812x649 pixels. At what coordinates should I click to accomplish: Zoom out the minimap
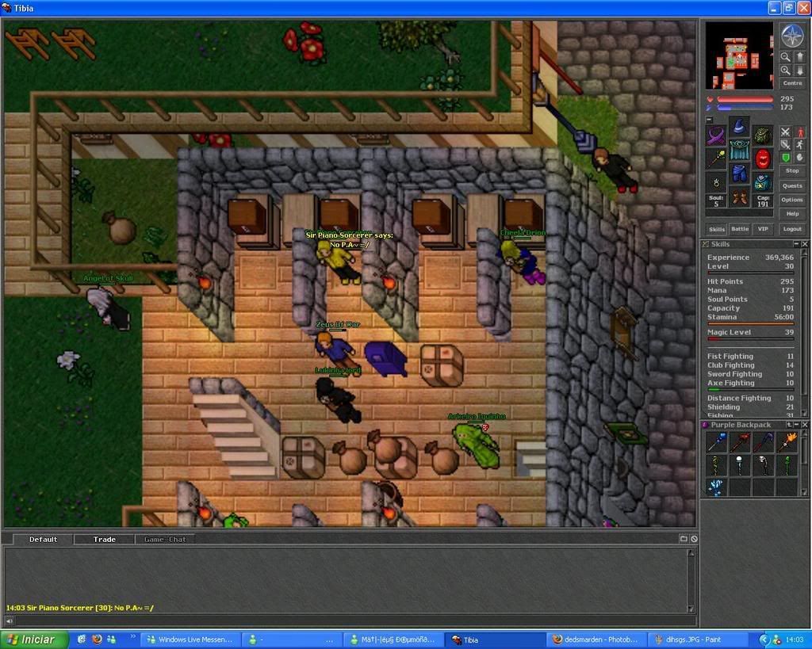click(x=785, y=57)
